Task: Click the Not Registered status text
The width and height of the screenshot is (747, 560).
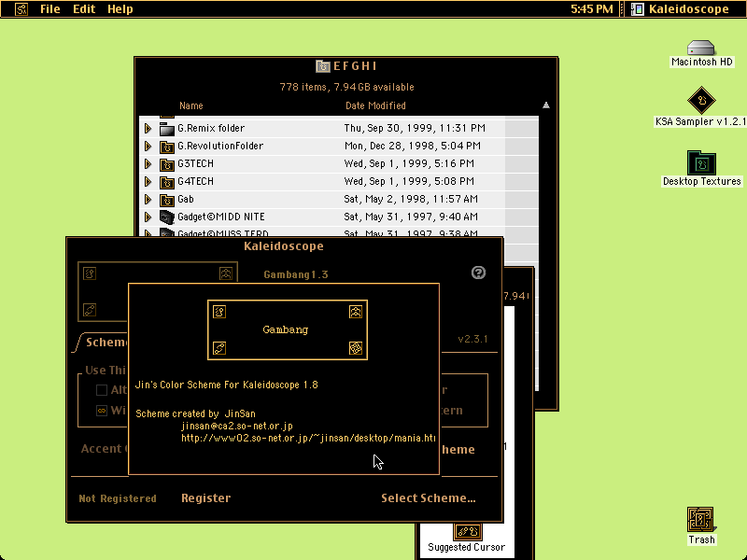Action: 118,498
